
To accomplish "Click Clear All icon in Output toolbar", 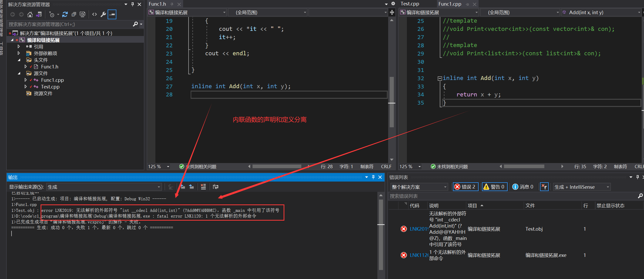I will tap(203, 187).
